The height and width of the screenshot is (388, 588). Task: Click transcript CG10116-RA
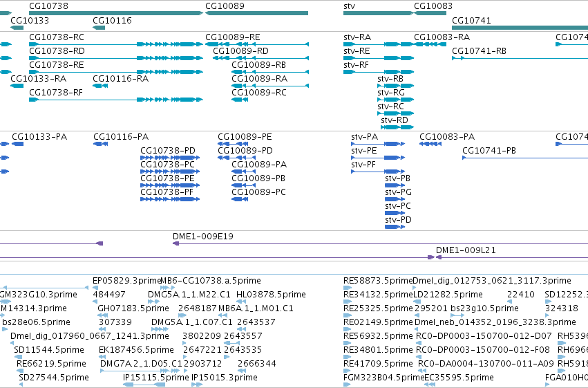pyautogui.click(x=121, y=78)
